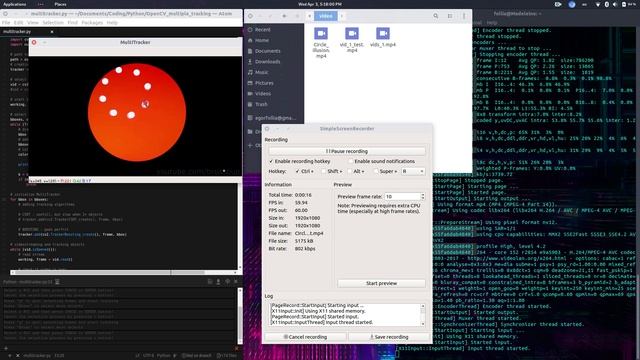Open Documents in file manager sidebar
This screenshot has width=640, height=360.
(x=264, y=51)
